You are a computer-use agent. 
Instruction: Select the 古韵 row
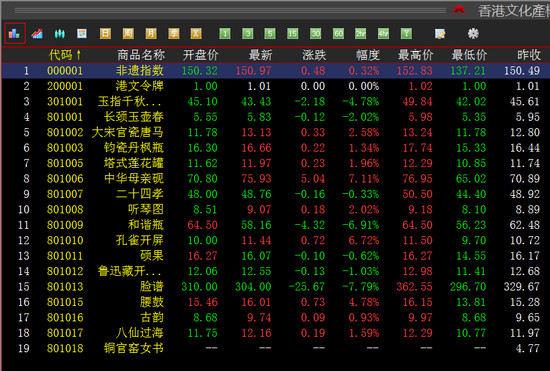pos(276,317)
